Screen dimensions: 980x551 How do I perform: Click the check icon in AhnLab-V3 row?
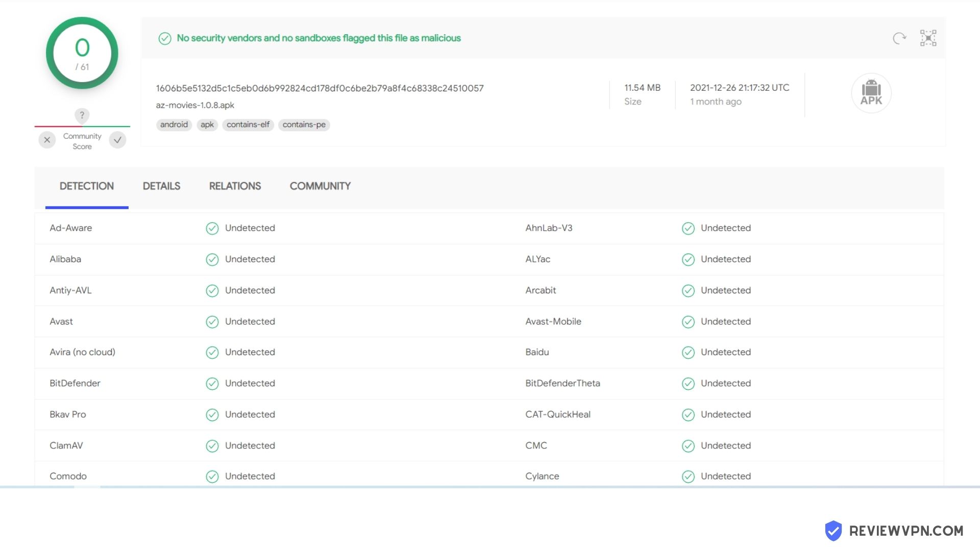coord(688,229)
